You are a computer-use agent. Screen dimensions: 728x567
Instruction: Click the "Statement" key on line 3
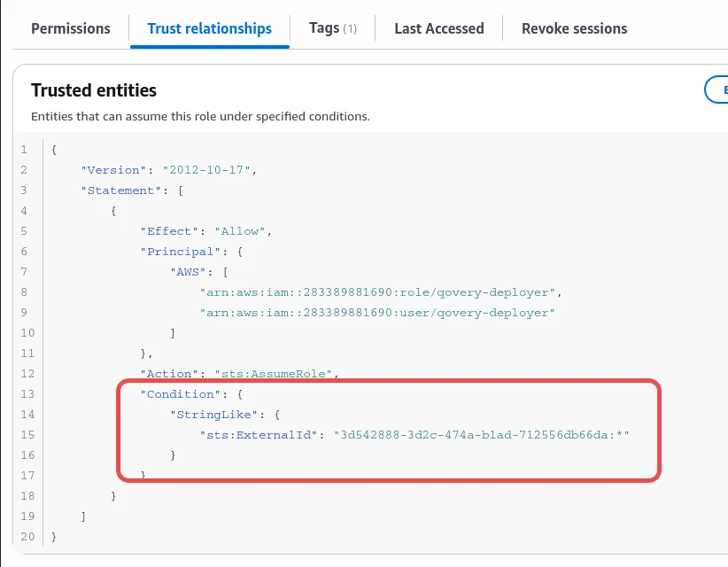click(120, 190)
